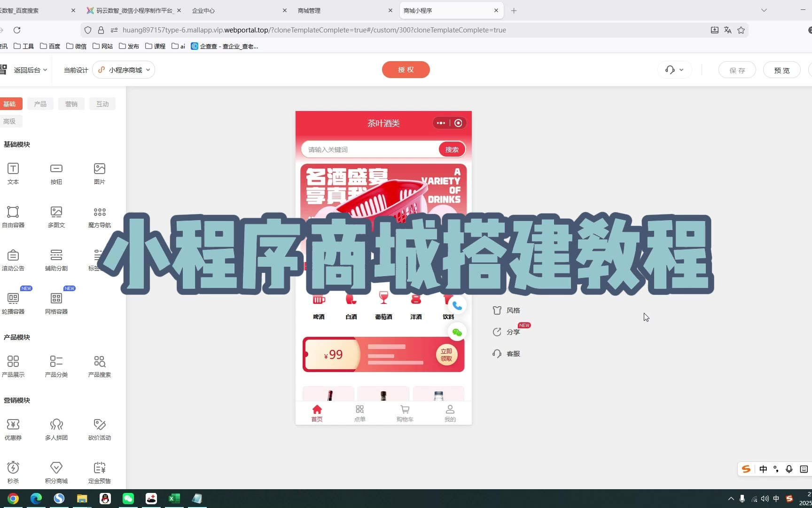Switch to the 商城管理 browser tab
Screen dimensions: 812x508
tap(344, 10)
